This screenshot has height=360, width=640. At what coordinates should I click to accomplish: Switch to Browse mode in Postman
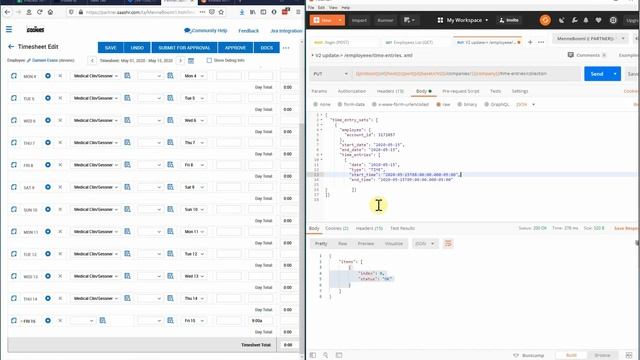(x=602, y=355)
